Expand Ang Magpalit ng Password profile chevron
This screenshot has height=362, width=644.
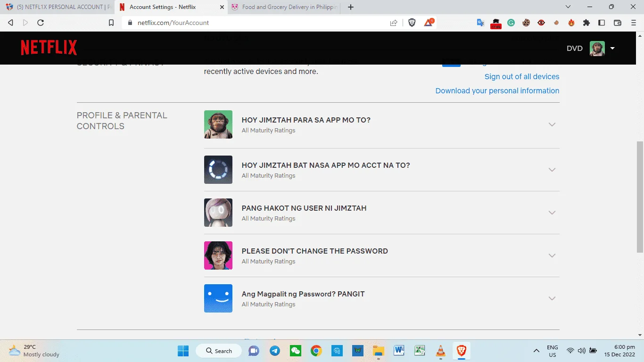[x=552, y=298]
